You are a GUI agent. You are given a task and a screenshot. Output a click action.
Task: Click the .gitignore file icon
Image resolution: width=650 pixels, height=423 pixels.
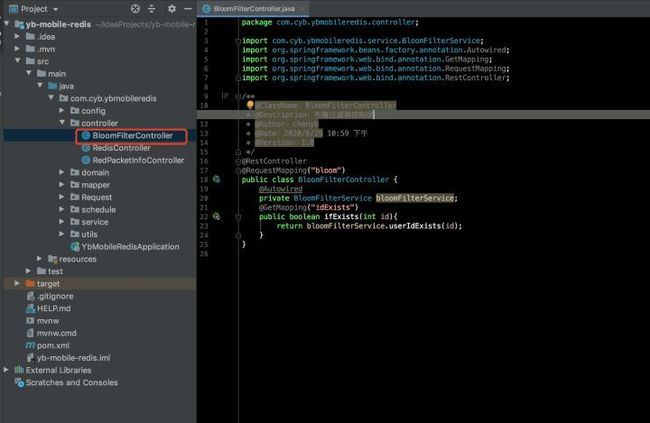pyautogui.click(x=30, y=296)
